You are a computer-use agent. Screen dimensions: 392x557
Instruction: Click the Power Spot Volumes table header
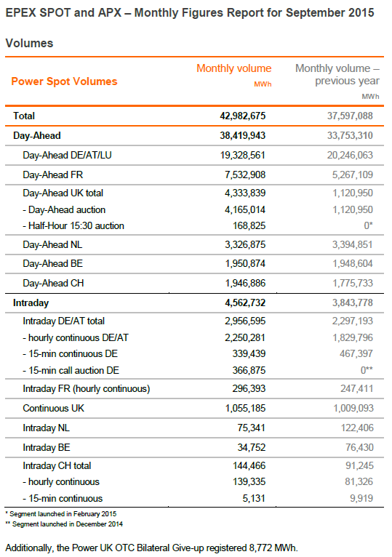64,81
